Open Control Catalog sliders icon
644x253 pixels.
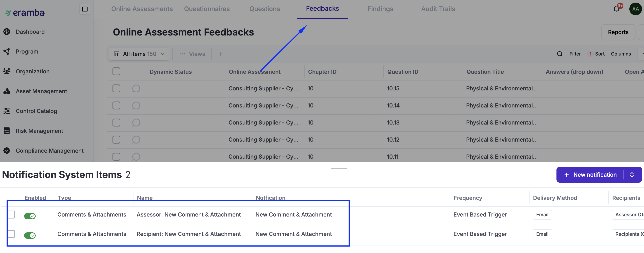point(7,111)
